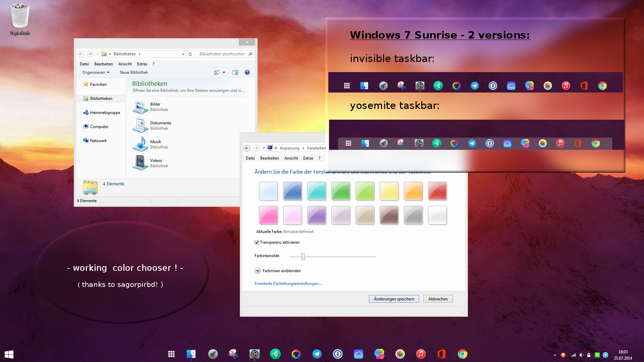Open Datei menu in Fensterfarbe window

(250, 158)
